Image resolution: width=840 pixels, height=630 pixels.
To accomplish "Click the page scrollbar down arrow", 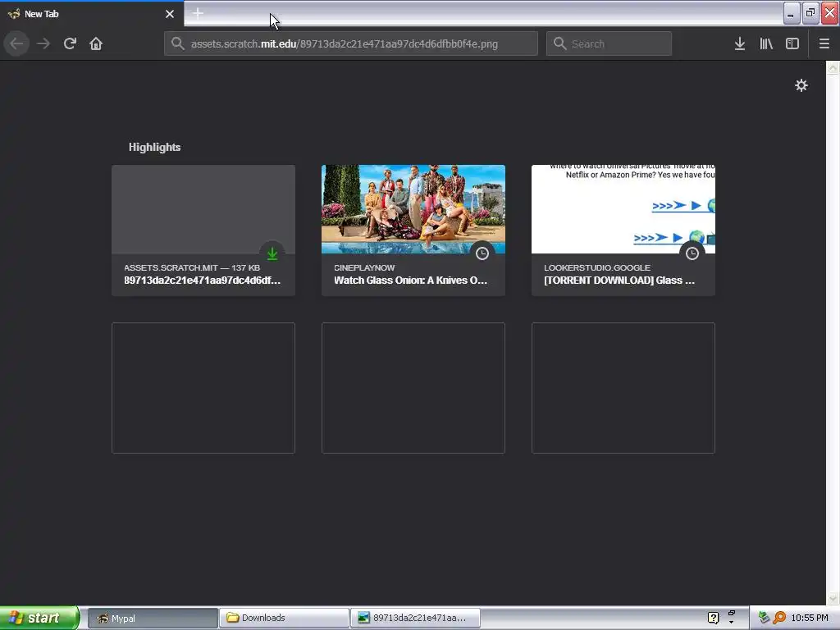I will (x=833, y=598).
